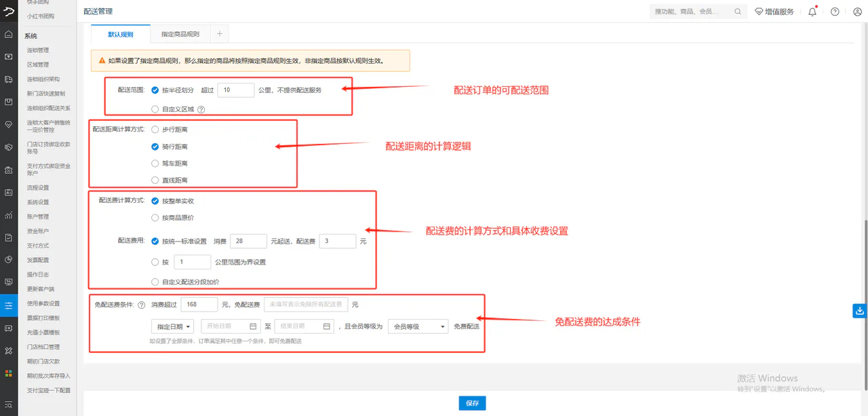Add a new rule tab with plus
This screenshot has height=416, width=868.
(219, 33)
